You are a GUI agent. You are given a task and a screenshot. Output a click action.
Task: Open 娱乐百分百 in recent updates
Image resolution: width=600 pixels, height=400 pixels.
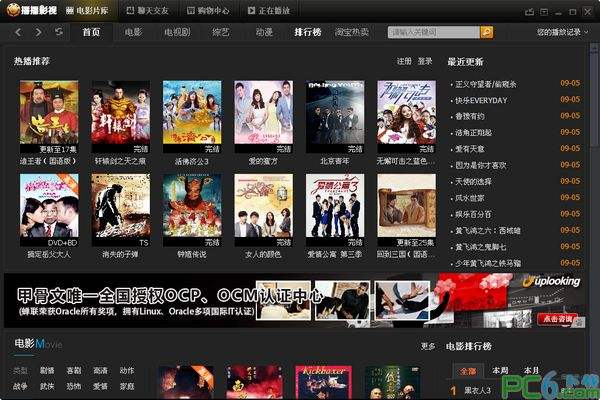pyautogui.click(x=473, y=214)
